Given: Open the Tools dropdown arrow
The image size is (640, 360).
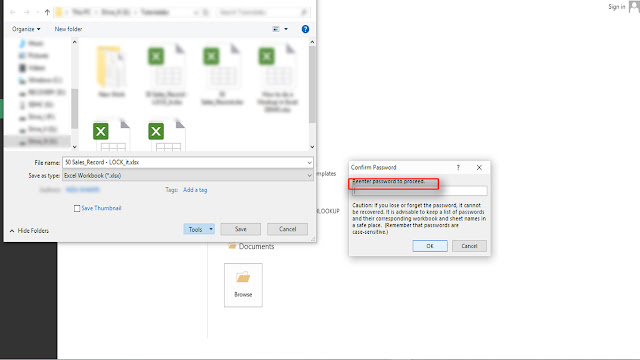Looking at the screenshot, I should pyautogui.click(x=211, y=229).
